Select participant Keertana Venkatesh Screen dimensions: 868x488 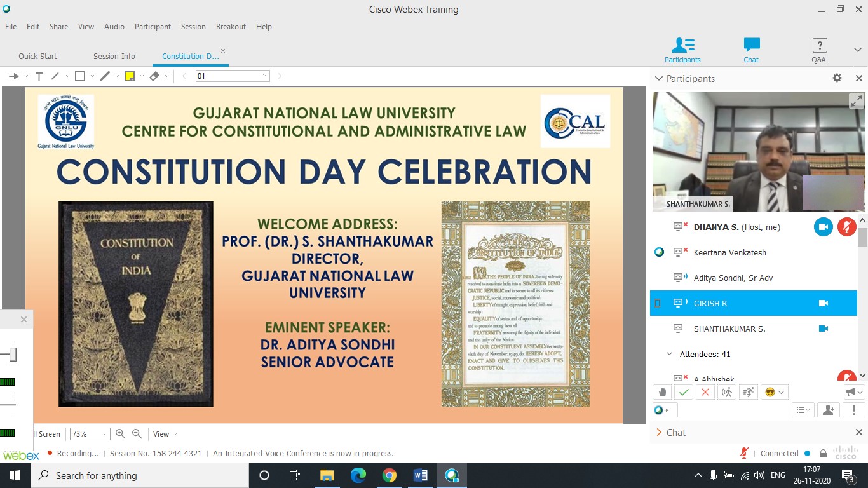[x=729, y=252]
